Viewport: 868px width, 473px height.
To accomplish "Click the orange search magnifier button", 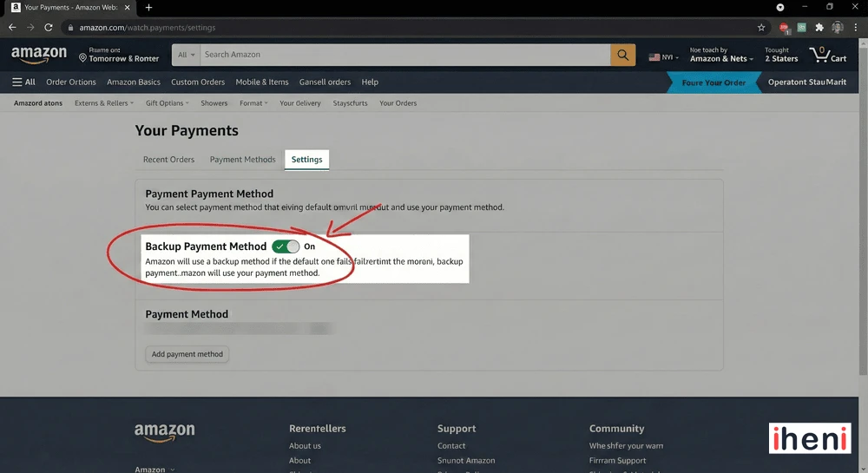I will click(622, 55).
